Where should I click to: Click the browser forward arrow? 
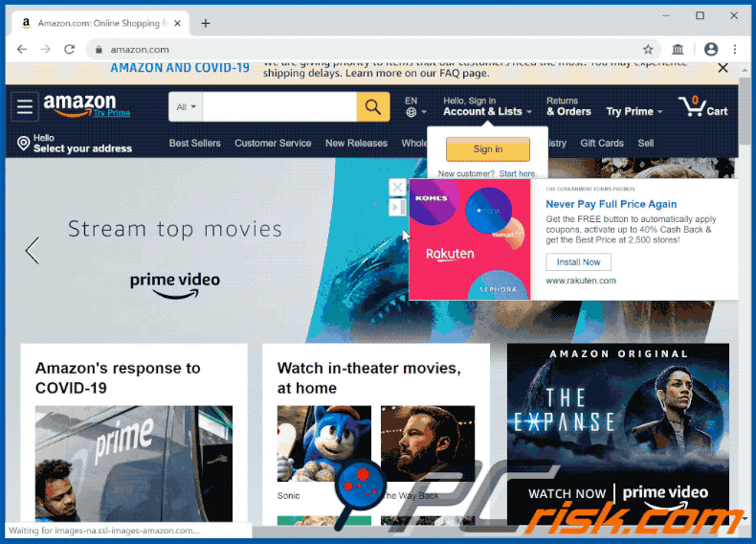[45, 49]
